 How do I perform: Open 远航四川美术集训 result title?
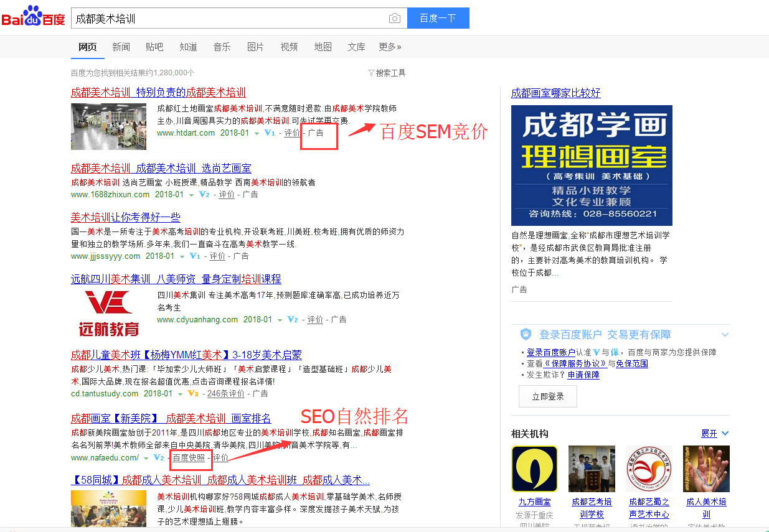(176, 279)
